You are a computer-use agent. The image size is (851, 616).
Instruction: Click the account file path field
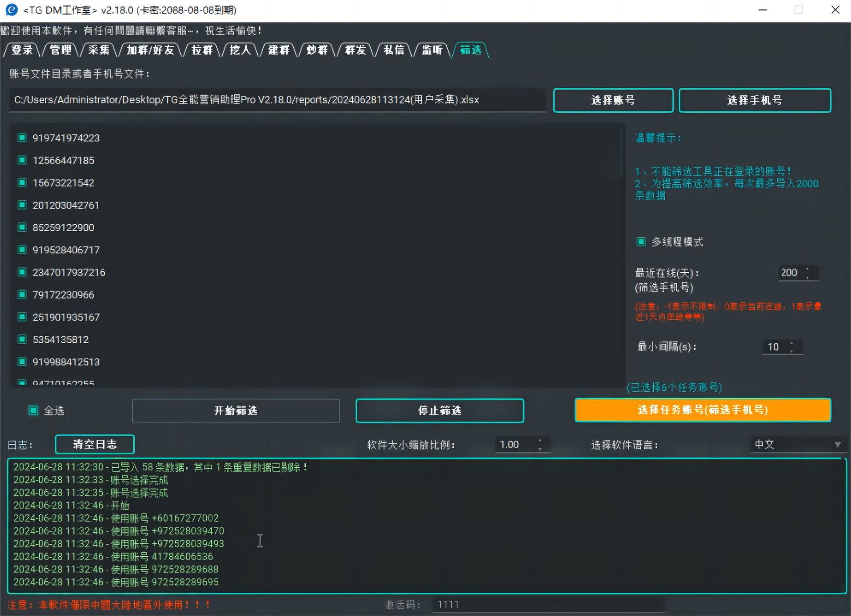pos(277,100)
